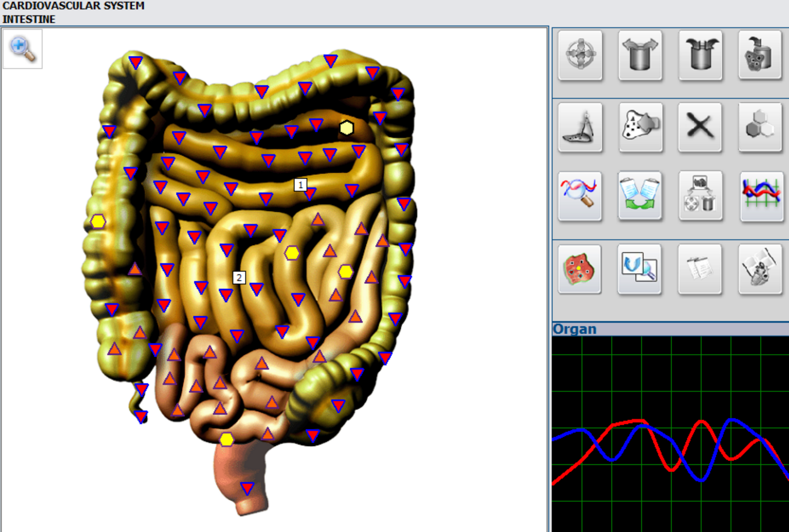Select numbered marker 1 on the intestine

(300, 185)
